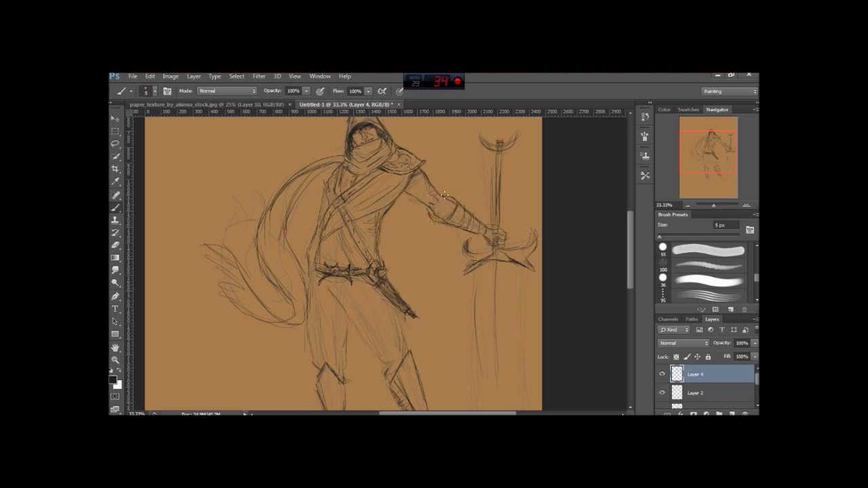
Task: Open the layer Opacity arrow
Action: (x=754, y=343)
